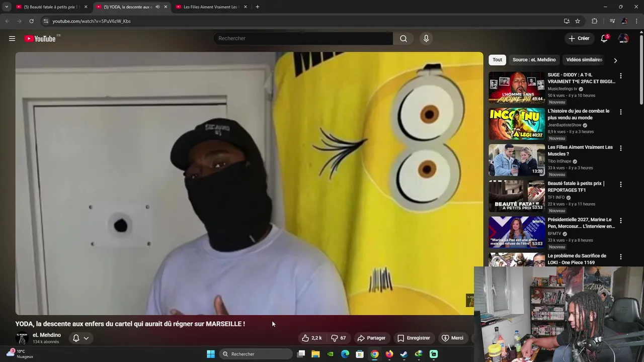Open SUGE - DIDDY video thumbnail
Image resolution: width=644 pixels, height=362 pixels.
(x=517, y=88)
